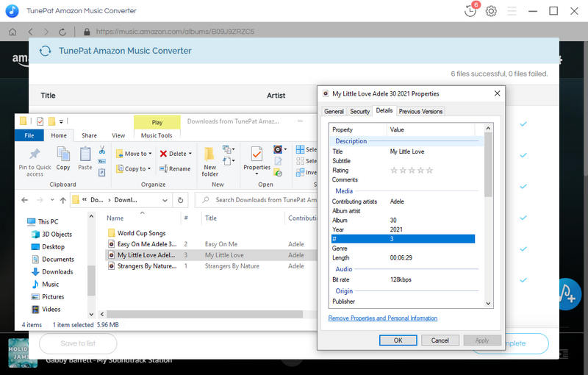Image resolution: width=588 pixels, height=375 pixels.
Task: Switch to the General tab
Action: (334, 111)
